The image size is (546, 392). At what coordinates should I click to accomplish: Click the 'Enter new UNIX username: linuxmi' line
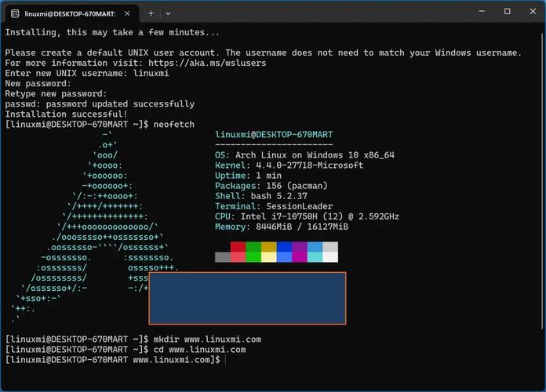87,73
